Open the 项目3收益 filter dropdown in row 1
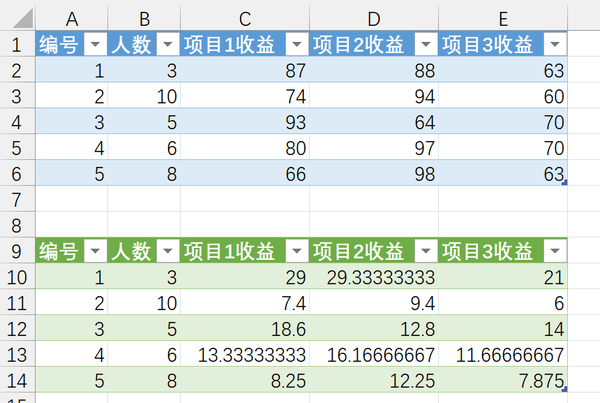600x403 pixels. tap(555, 44)
